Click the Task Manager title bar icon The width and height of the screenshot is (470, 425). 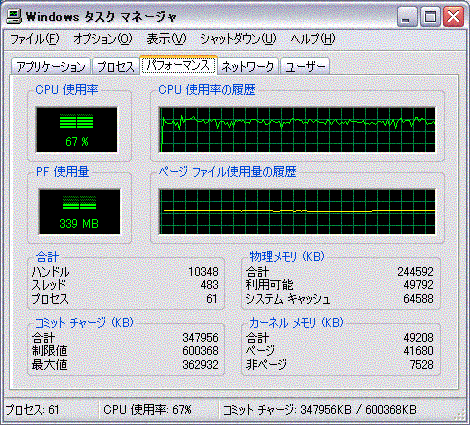point(14,16)
